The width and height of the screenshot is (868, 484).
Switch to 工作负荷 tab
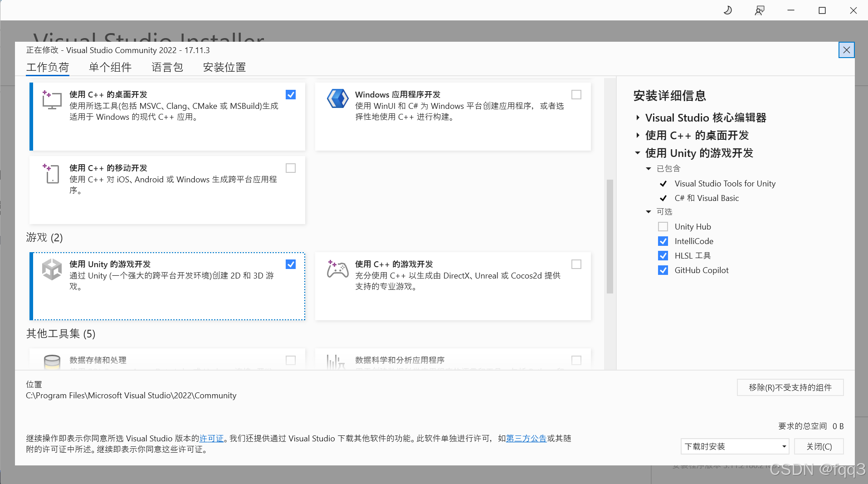pyautogui.click(x=48, y=67)
